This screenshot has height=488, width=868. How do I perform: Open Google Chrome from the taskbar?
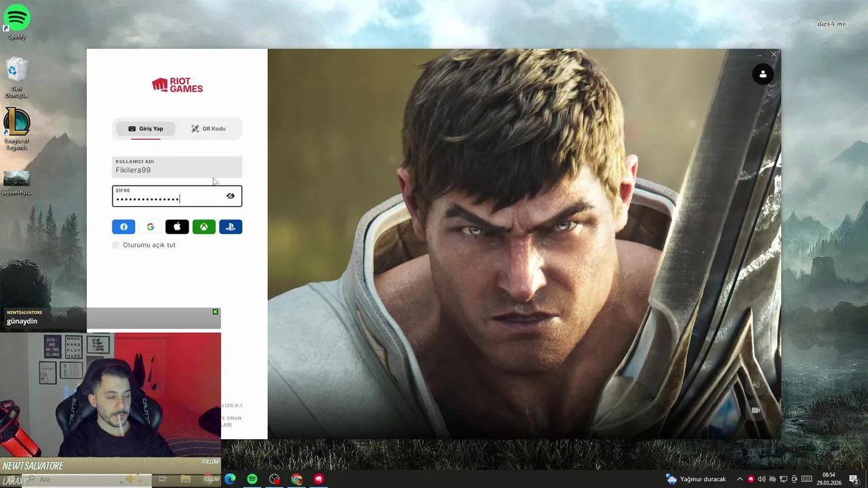[x=297, y=479]
